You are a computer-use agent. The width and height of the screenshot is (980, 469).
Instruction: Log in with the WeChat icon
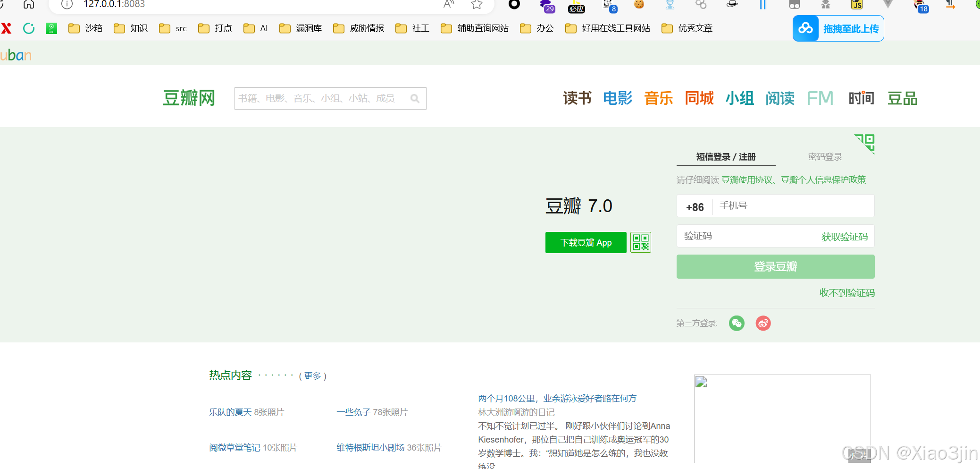point(737,323)
